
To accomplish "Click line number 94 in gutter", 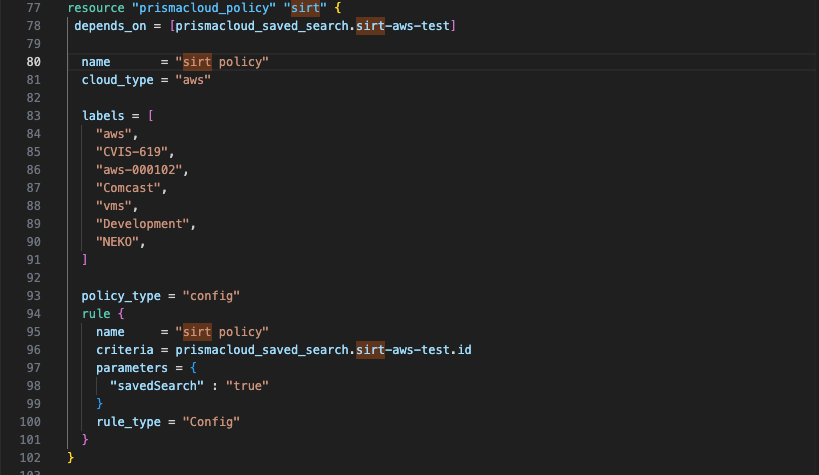I will (x=33, y=314).
